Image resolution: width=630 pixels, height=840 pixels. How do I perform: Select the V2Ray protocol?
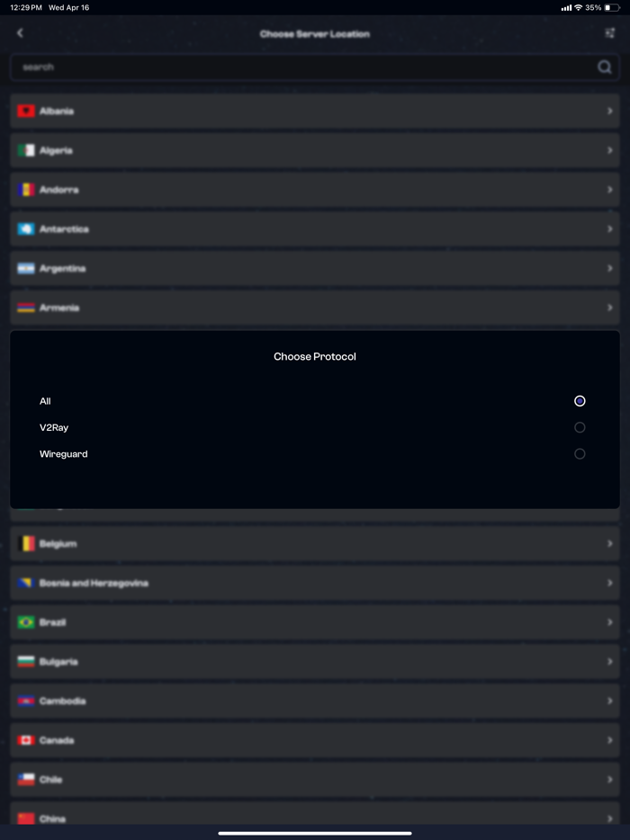(580, 427)
